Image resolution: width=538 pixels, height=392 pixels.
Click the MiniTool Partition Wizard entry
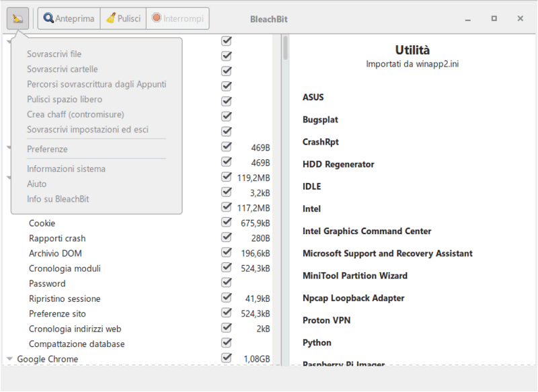coord(355,276)
